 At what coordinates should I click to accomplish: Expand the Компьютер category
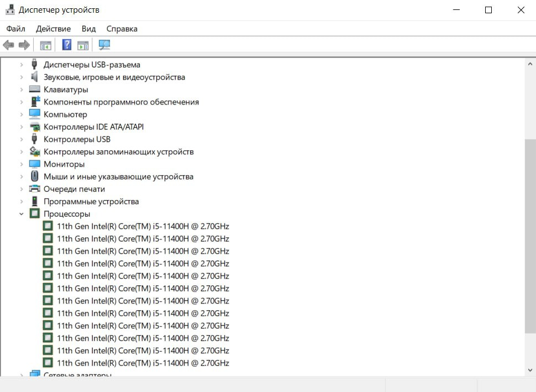(22, 114)
